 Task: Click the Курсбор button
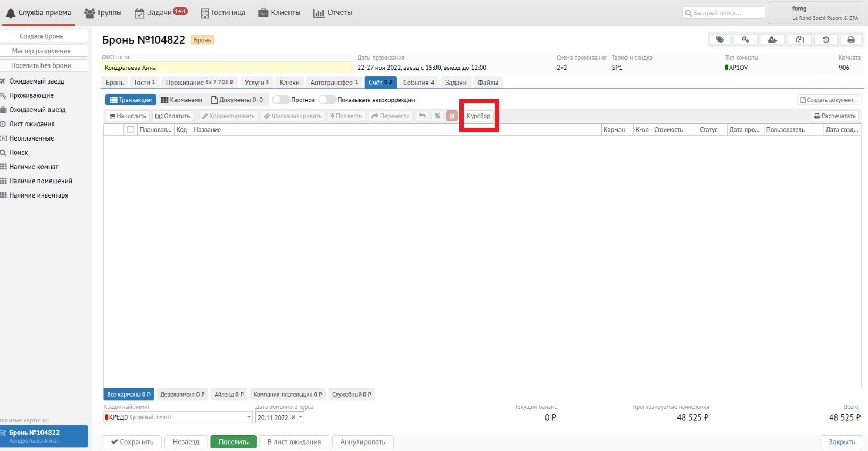click(x=478, y=116)
